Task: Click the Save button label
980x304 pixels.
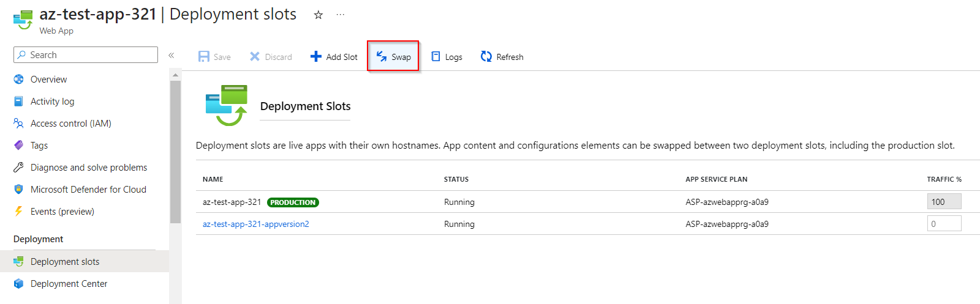Action: tap(222, 57)
